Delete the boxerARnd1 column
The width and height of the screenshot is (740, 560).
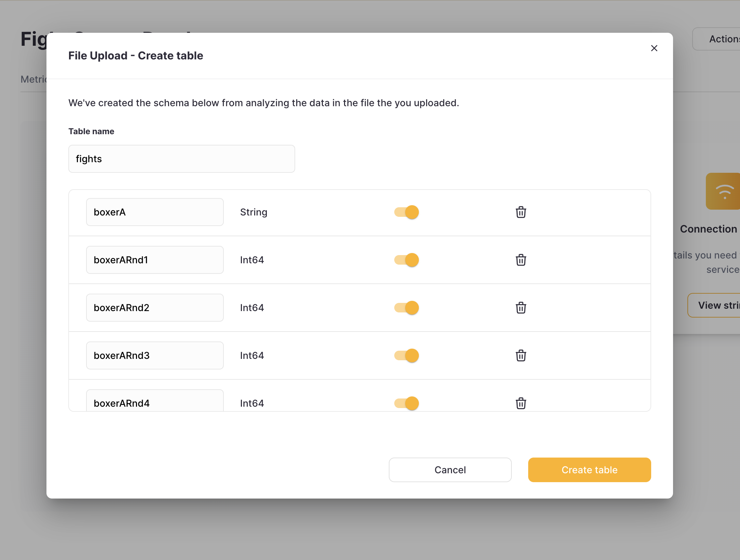point(521,260)
